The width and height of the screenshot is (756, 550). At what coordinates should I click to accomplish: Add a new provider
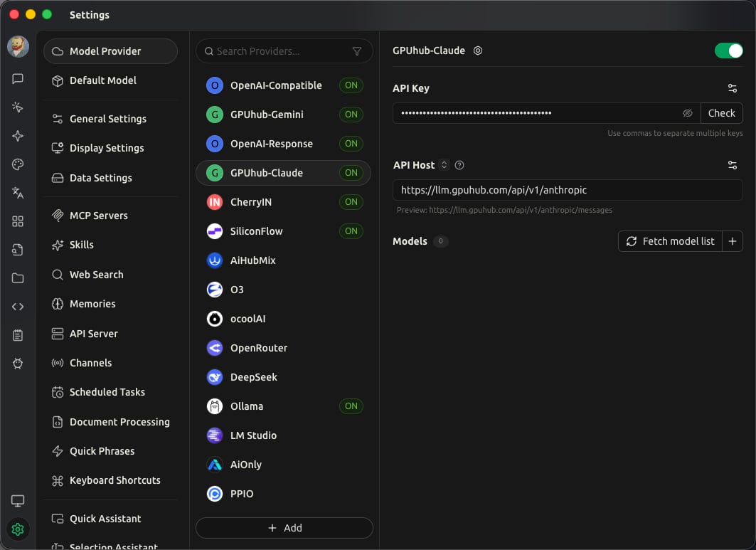[x=284, y=528]
